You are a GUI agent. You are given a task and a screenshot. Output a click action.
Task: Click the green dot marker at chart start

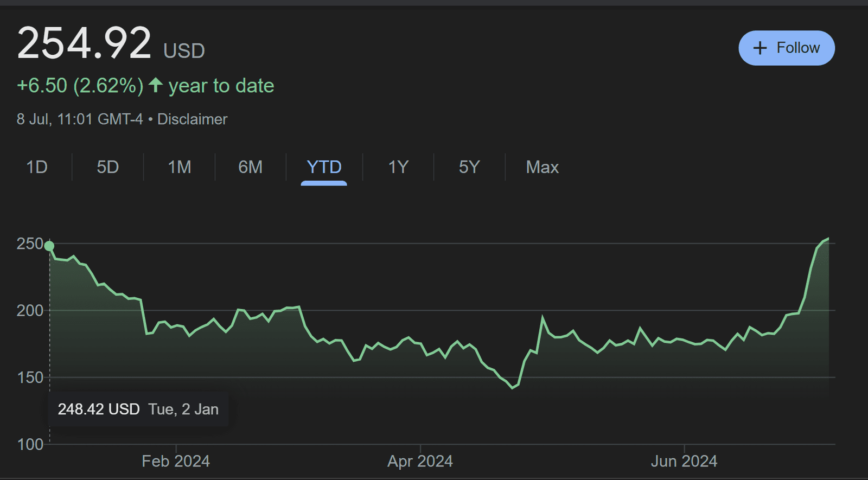[49, 246]
